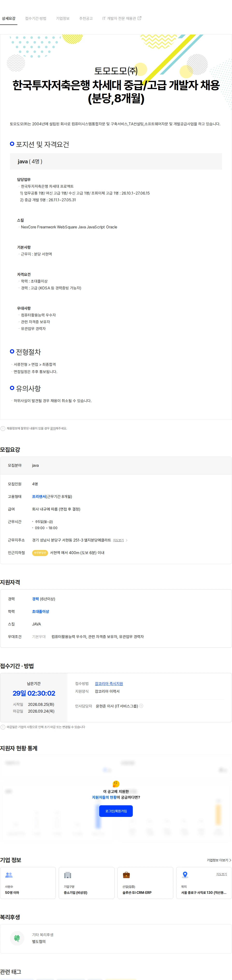The width and height of the screenshot is (232, 980).
Task: Click the 솔루션·SI·CRM·ERP industry text
Action: pyautogui.click(x=137, y=892)
